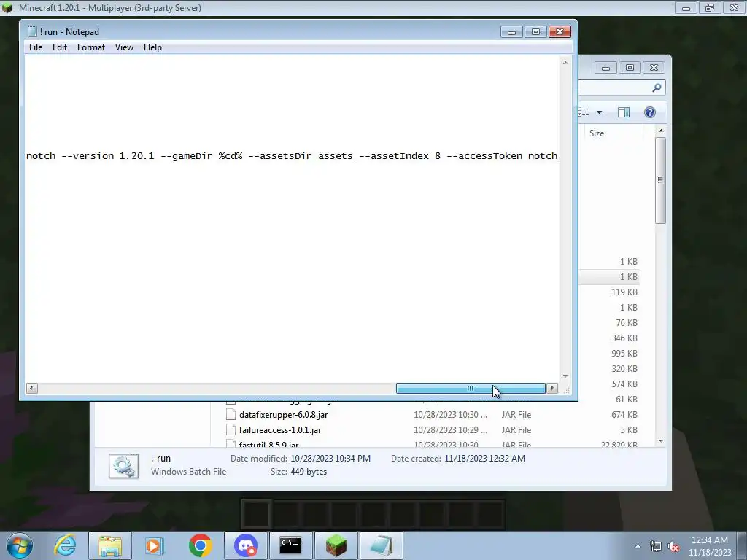Image resolution: width=747 pixels, height=560 pixels.
Task: Open Discord from the taskbar
Action: (246, 545)
